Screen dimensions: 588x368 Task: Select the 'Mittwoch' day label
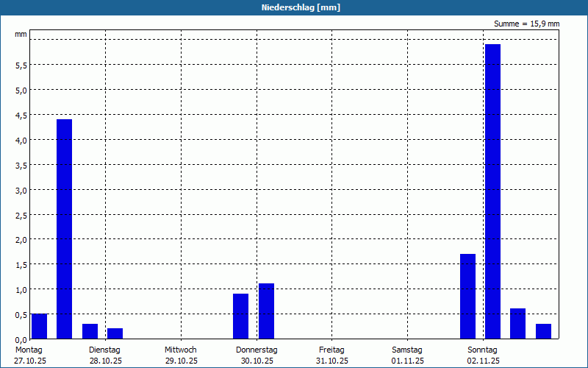(x=180, y=350)
